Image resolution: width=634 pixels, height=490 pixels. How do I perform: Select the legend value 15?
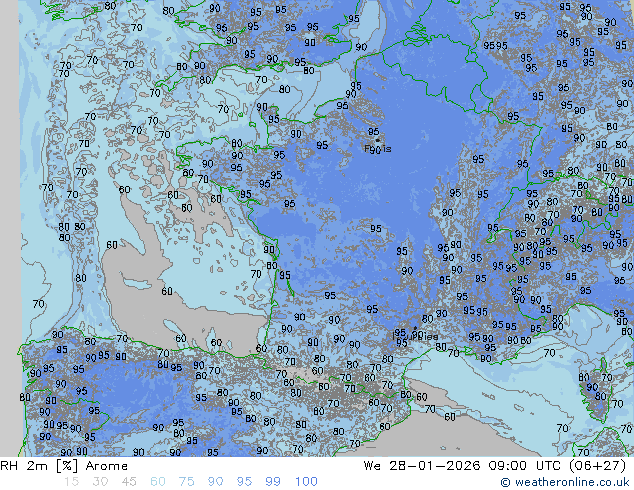point(71,482)
